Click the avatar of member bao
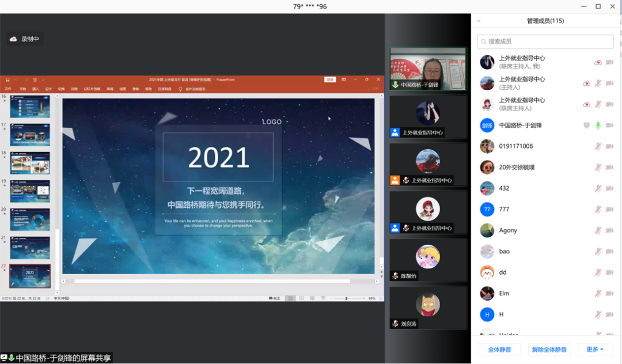Image resolution: width=622 pixels, height=364 pixels. tap(487, 251)
